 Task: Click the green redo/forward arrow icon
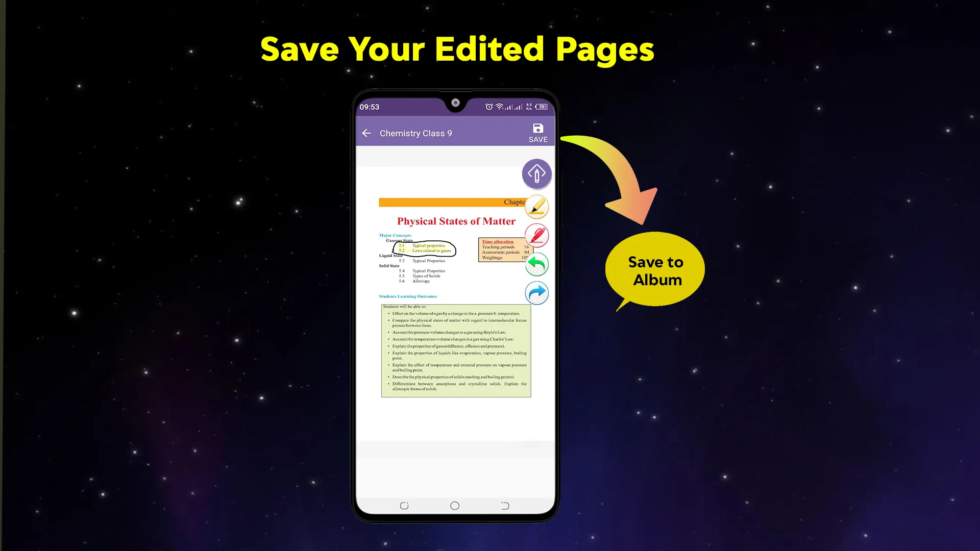tap(536, 264)
